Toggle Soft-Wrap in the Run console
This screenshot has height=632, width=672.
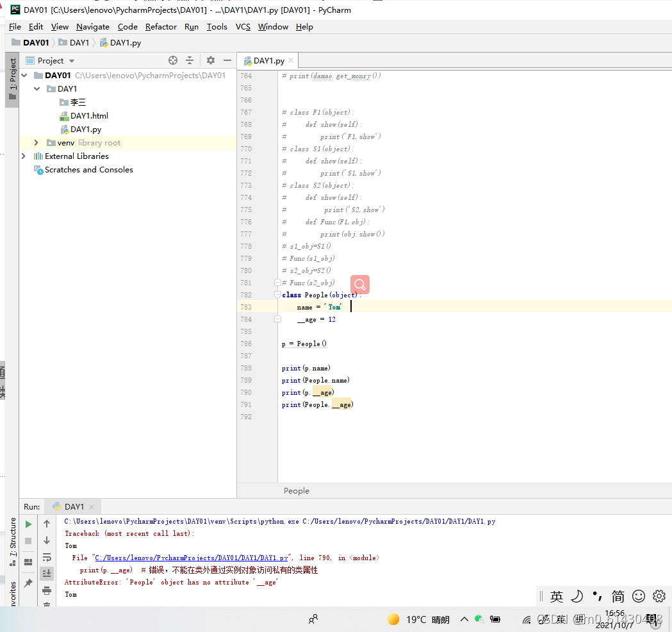coord(47,557)
